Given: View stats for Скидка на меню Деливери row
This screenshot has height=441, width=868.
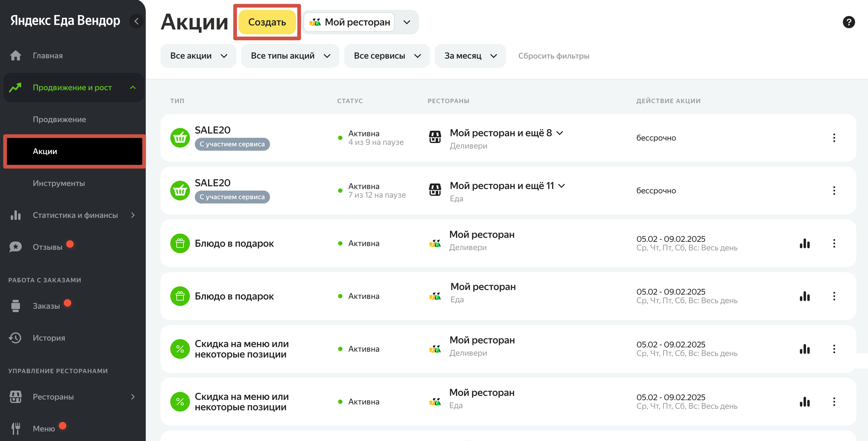Looking at the screenshot, I should 804,349.
